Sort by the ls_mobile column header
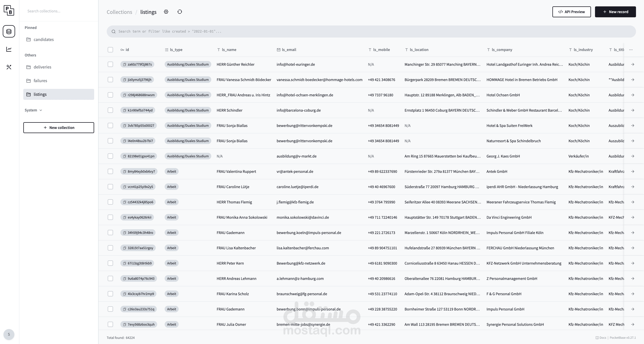The height and width of the screenshot is (344, 644). tap(379, 50)
